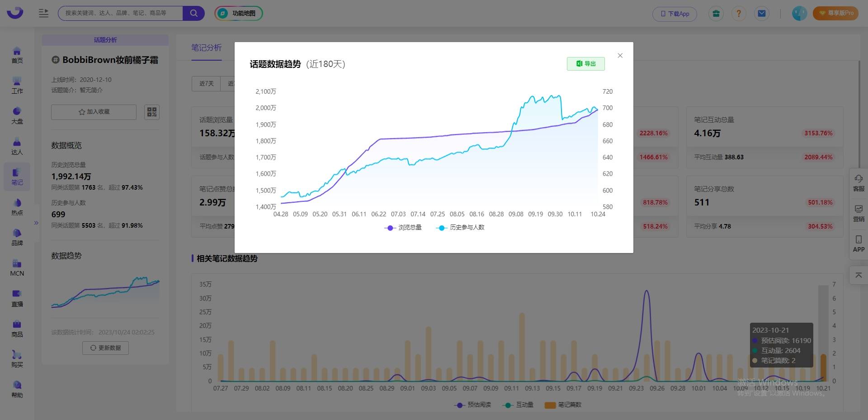The height and width of the screenshot is (420, 868).
Task: Export the chart with 导出 button
Action: 586,64
